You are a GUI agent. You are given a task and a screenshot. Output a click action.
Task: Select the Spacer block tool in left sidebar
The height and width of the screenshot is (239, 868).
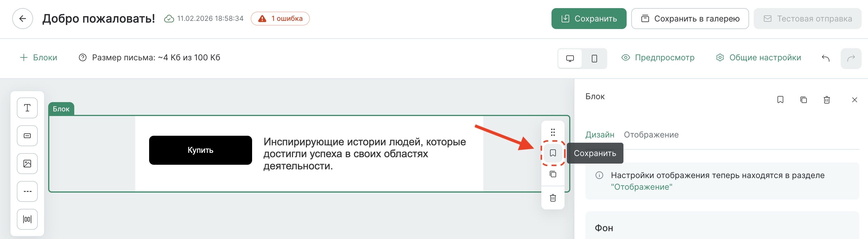[27, 219]
